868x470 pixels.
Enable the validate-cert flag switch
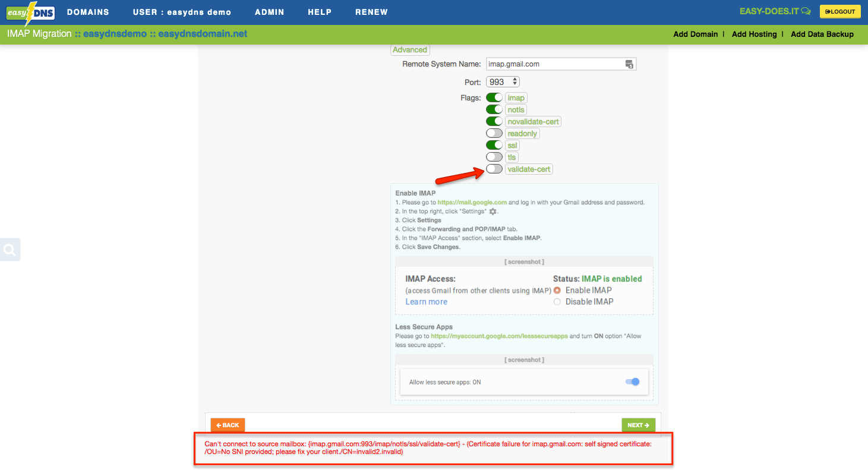point(494,169)
